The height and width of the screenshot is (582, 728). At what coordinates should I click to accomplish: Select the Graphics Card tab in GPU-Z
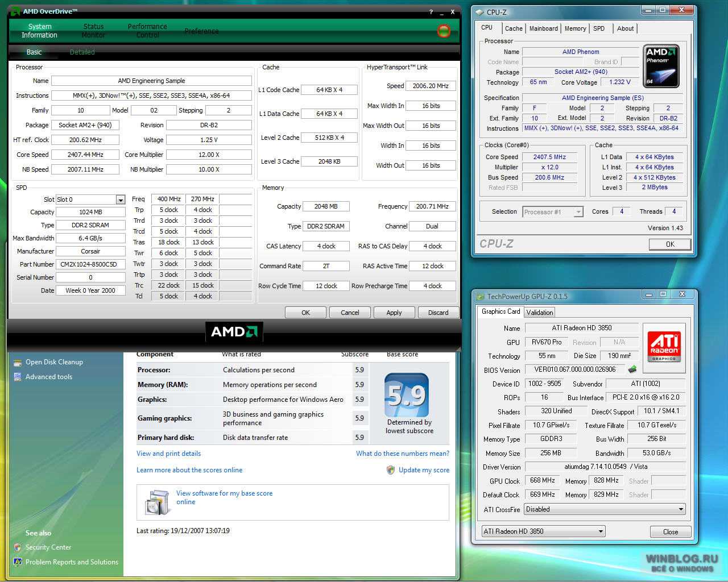pyautogui.click(x=500, y=311)
